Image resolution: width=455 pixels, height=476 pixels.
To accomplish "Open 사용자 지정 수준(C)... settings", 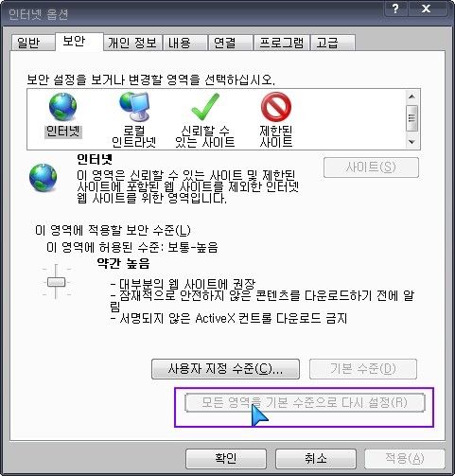I will (225, 369).
